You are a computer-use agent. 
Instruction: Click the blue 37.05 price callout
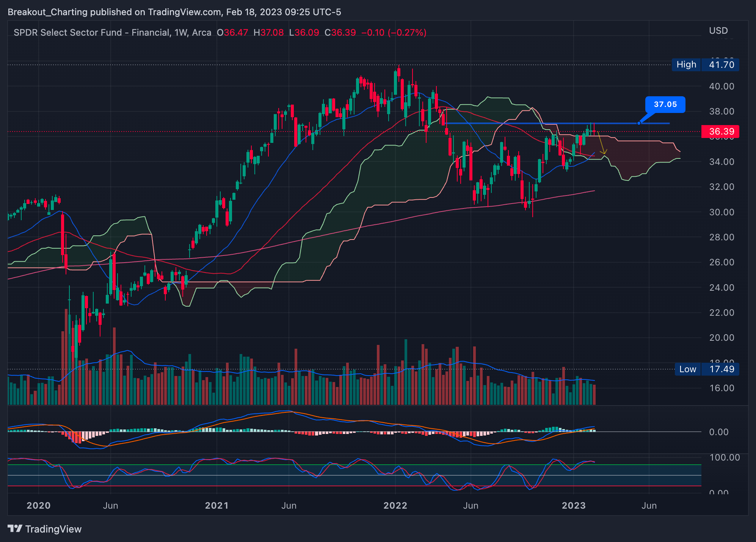(665, 105)
